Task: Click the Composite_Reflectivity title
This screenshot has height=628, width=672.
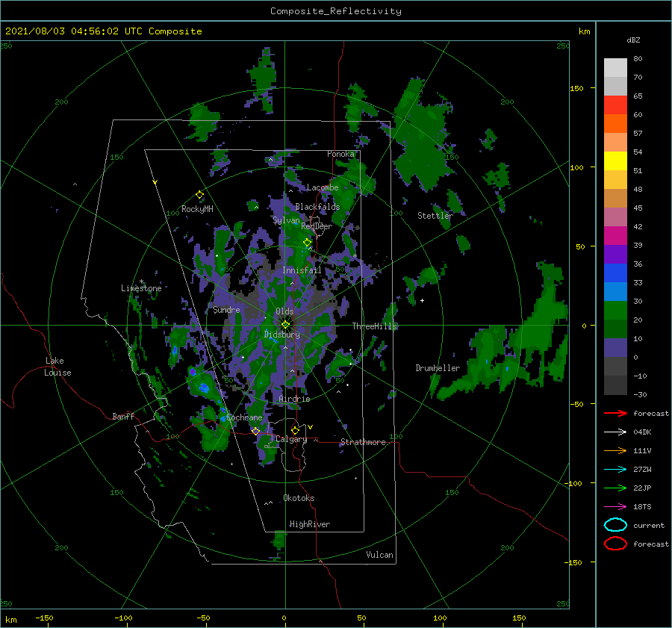Action: 335,11
